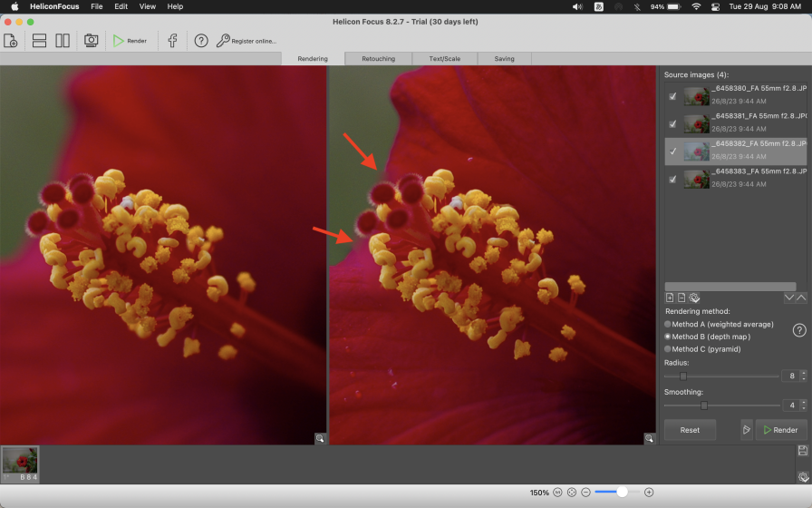Decrease Smoothing value with stepper down arrow
This screenshot has height=508, width=812.
[x=803, y=408]
